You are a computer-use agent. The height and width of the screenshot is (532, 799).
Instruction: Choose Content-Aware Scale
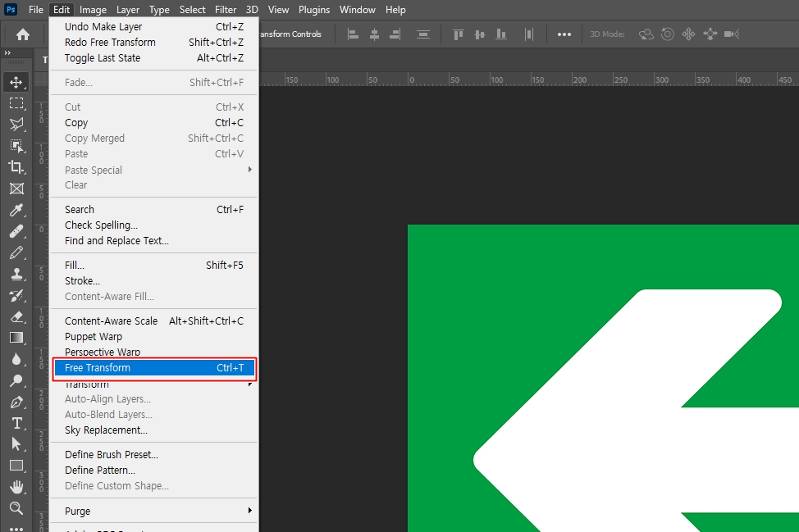[x=154, y=321]
